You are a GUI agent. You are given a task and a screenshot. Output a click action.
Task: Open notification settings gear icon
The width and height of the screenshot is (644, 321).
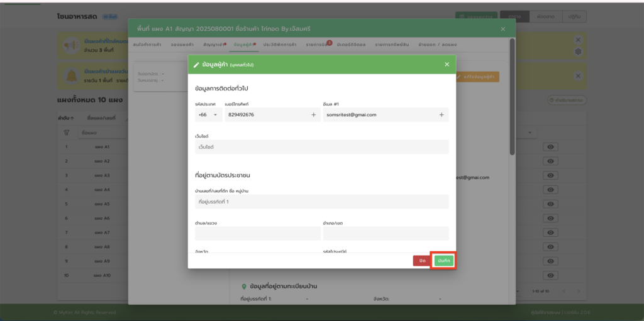click(x=578, y=52)
